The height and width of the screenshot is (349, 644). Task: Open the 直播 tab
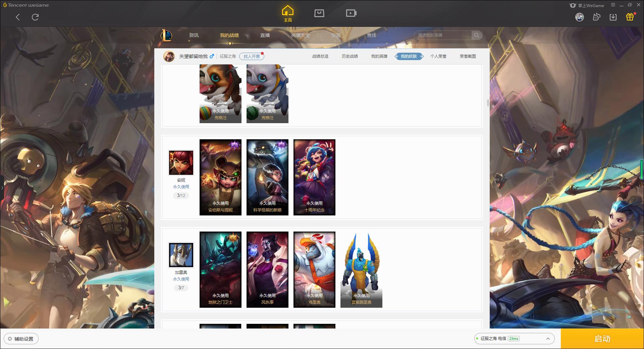(x=265, y=35)
